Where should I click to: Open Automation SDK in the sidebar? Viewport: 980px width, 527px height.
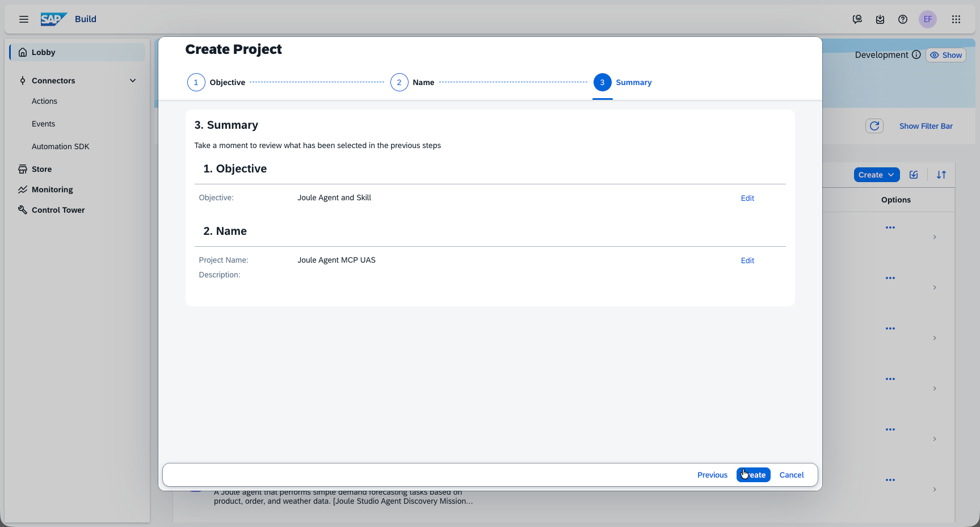coord(61,146)
